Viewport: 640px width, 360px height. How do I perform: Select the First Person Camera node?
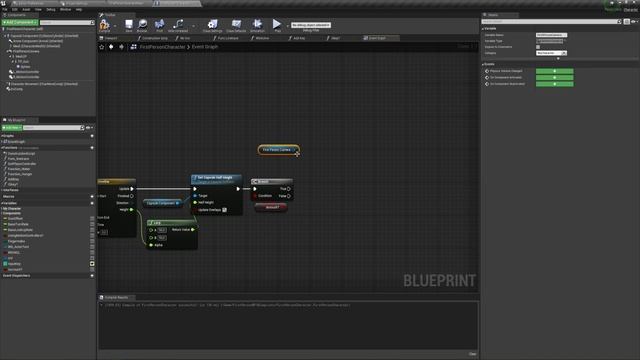(279, 150)
